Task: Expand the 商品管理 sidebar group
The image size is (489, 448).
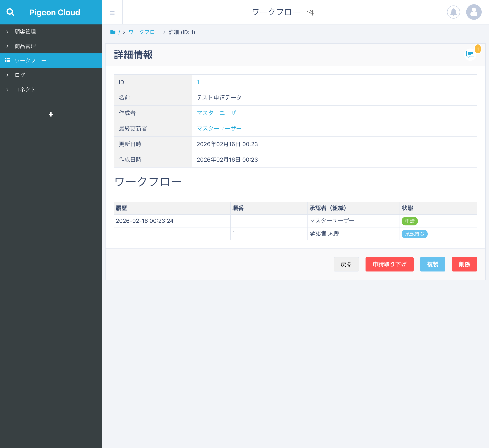Action: pos(25,46)
